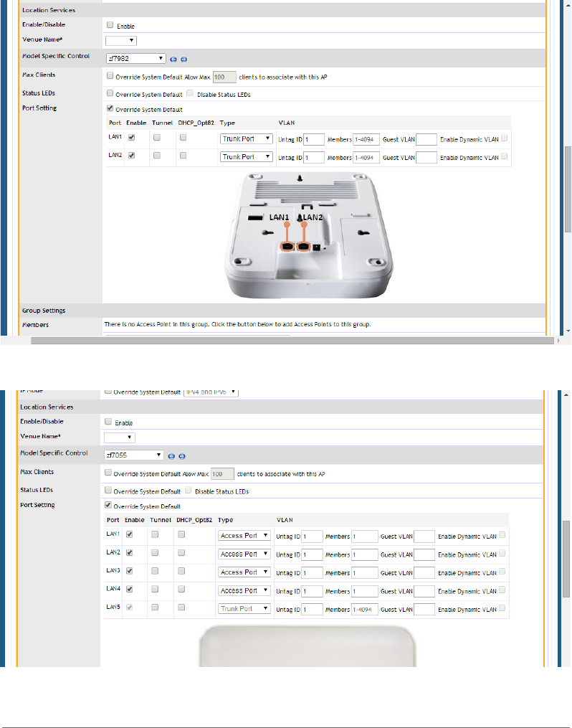Screen dimensions: 572x728
Task: Click Max Clients 100 field for zf7982
Action: 224,77
